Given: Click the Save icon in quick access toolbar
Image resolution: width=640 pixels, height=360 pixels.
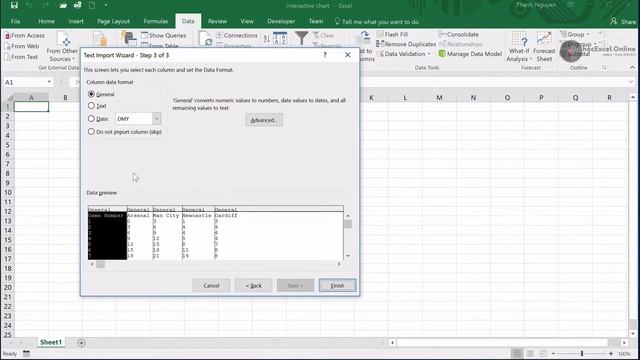Looking at the screenshot, I should coord(14,5).
